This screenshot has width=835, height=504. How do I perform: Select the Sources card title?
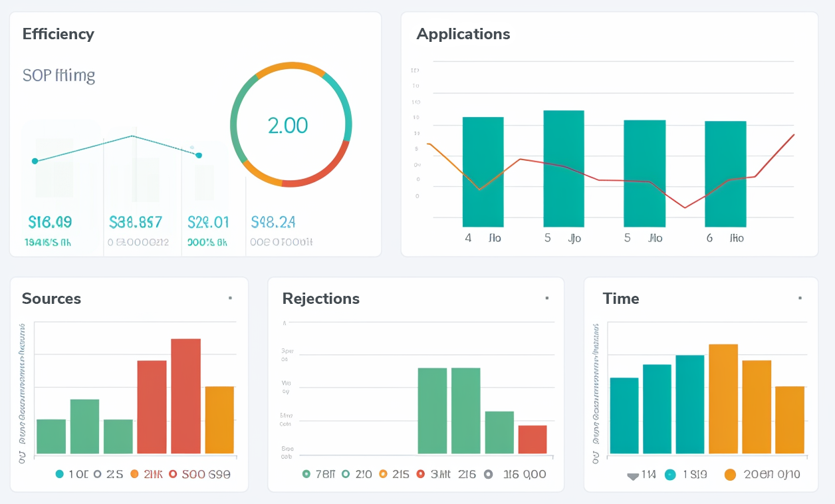coord(51,299)
